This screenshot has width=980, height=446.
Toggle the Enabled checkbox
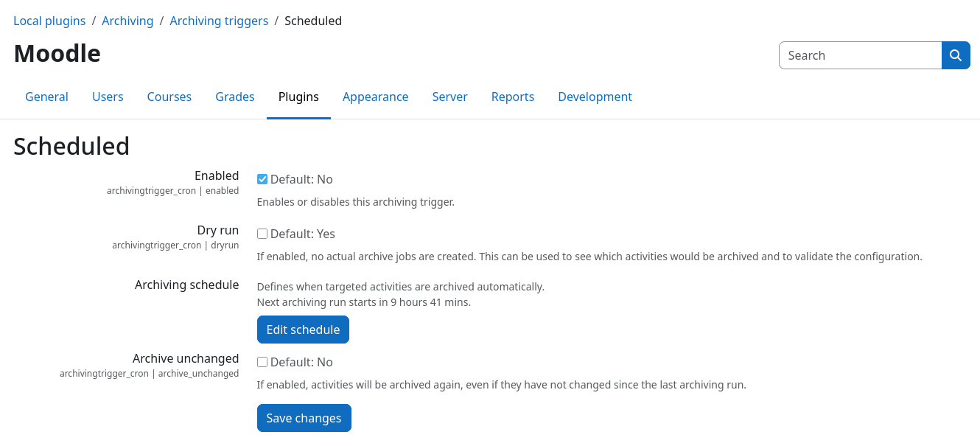[262, 179]
